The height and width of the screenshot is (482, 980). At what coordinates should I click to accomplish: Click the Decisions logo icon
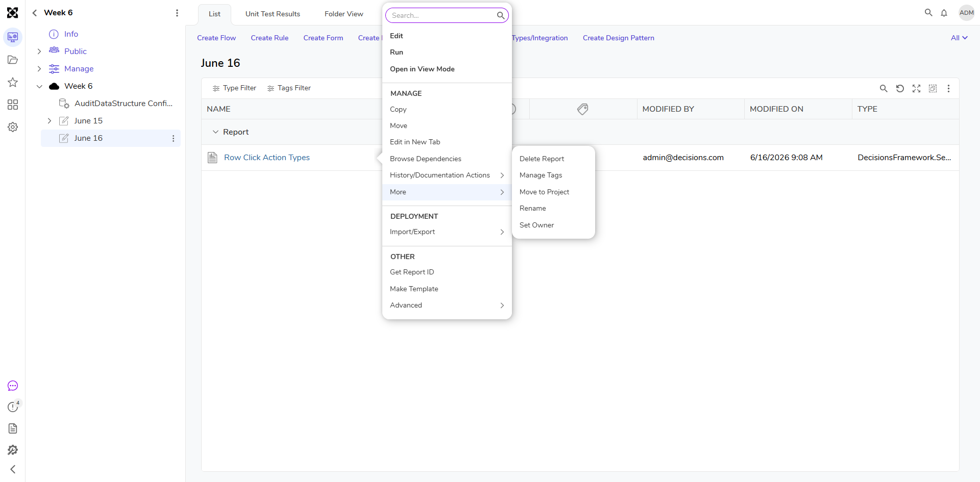click(x=12, y=13)
